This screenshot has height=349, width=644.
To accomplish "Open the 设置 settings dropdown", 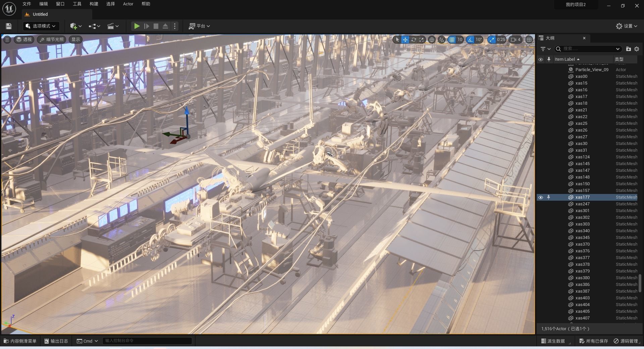I will [x=627, y=26].
